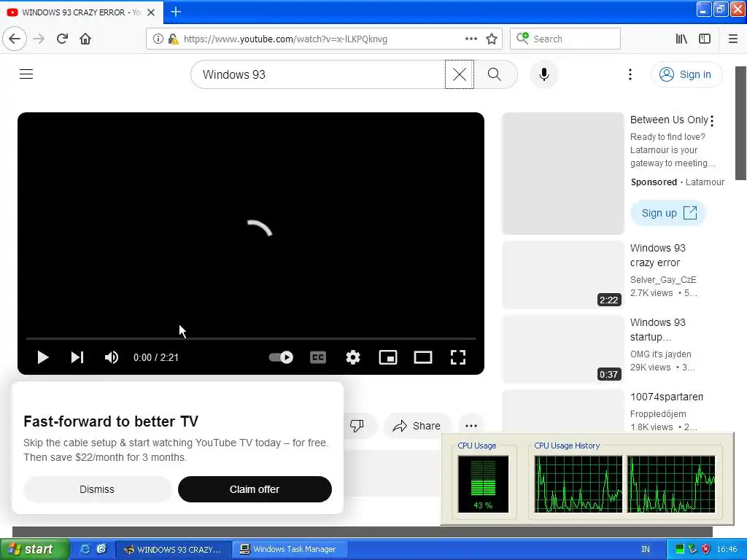Click the YouTube search field with Windows 93

pos(318,74)
